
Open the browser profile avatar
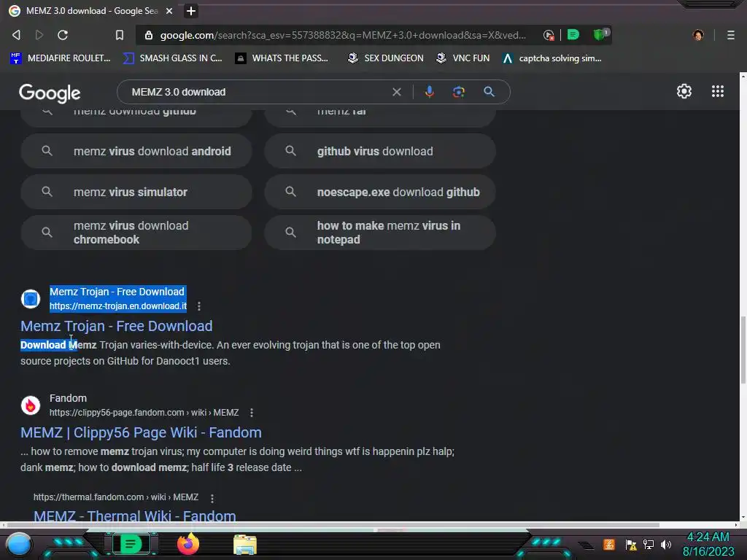point(698,35)
